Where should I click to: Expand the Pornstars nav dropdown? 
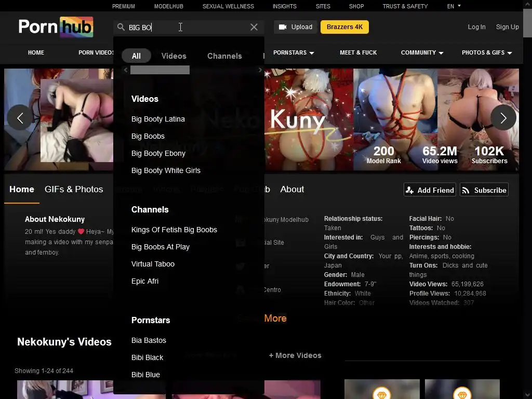coord(294,52)
